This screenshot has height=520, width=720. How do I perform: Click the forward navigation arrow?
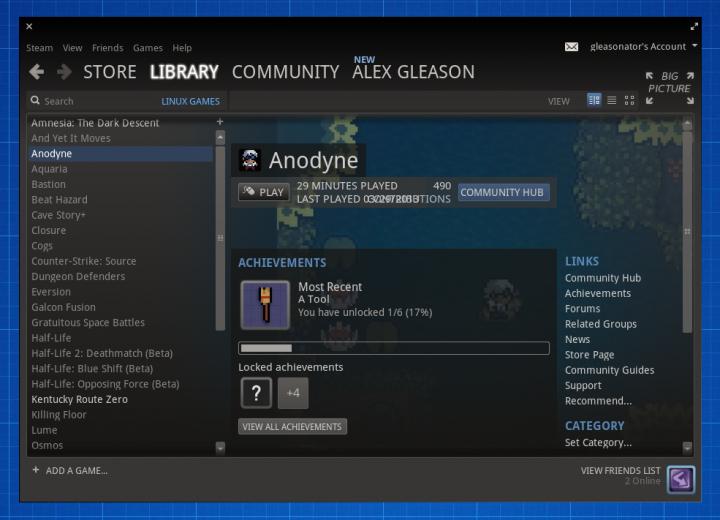64,72
